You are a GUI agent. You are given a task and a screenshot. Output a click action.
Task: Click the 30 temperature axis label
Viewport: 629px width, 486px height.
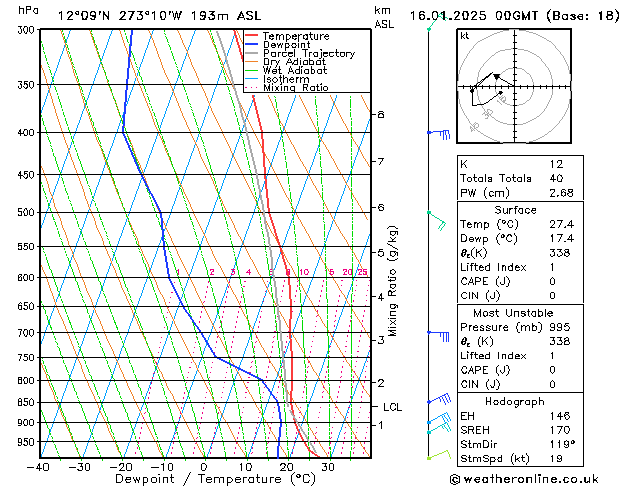pos(328,468)
